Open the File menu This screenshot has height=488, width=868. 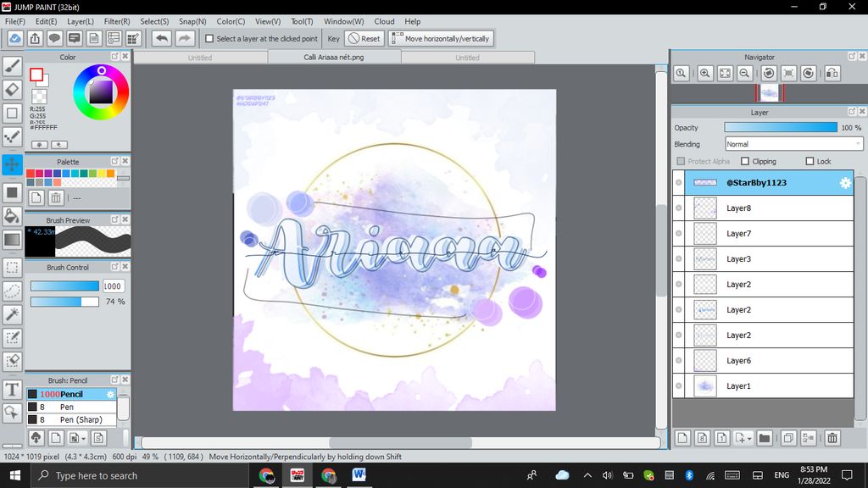[15, 21]
